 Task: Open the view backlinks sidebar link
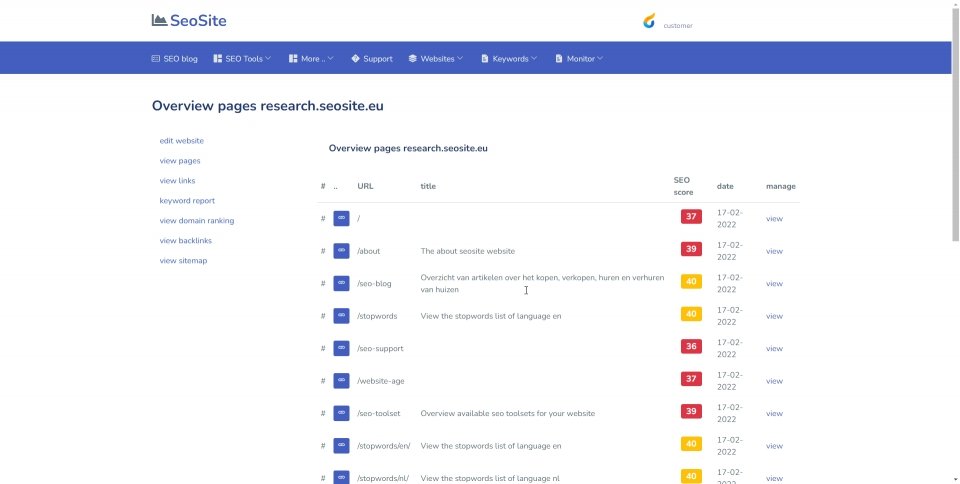point(186,240)
